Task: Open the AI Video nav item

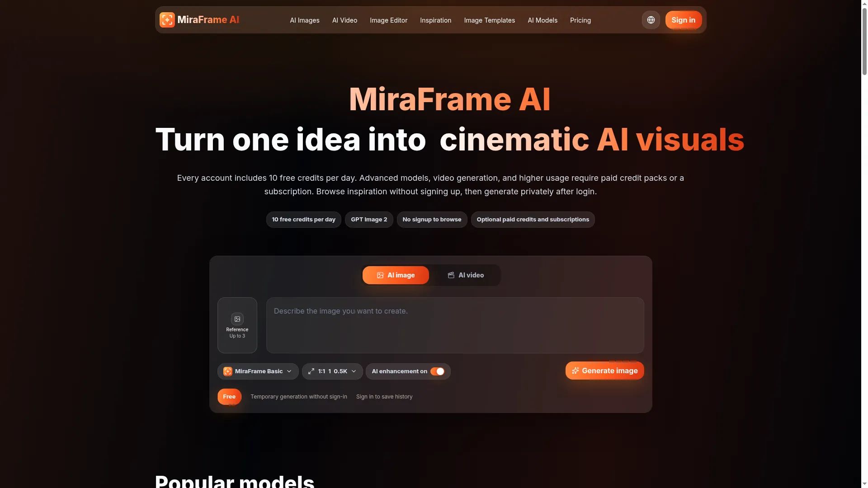Action: point(344,20)
